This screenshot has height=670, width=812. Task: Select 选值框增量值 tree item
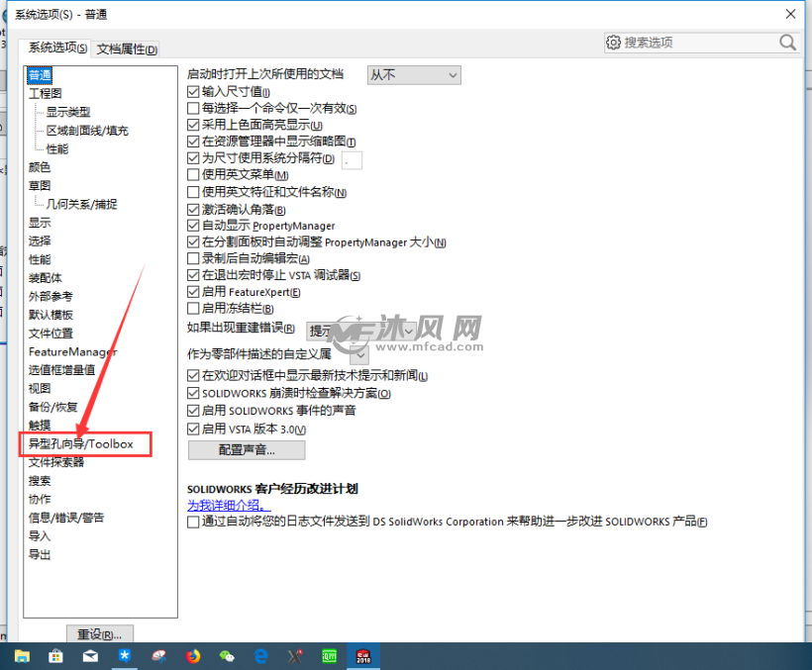click(61, 370)
